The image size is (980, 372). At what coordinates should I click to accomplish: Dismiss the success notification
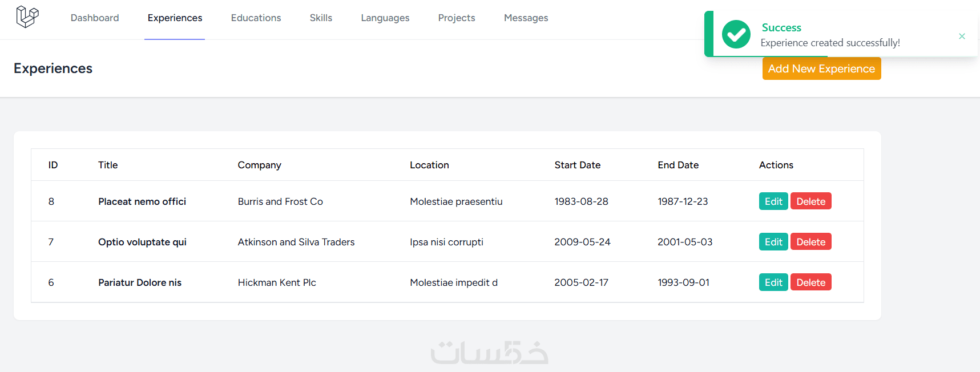coord(962,36)
